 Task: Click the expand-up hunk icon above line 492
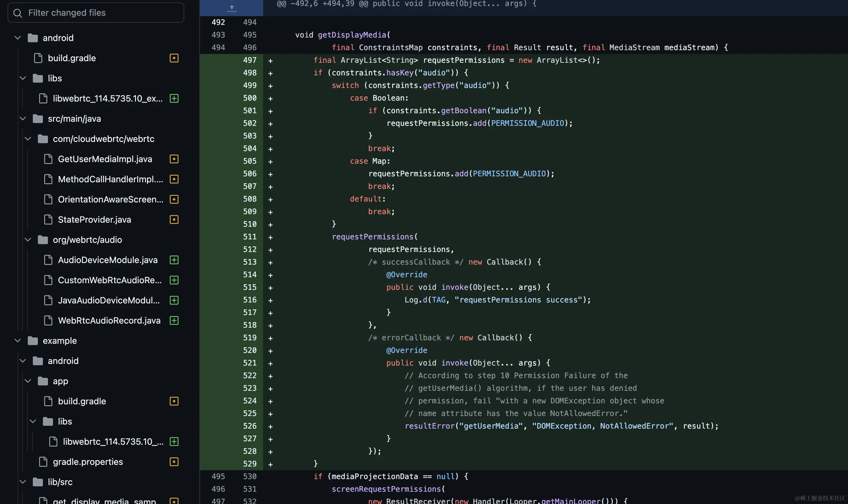tap(232, 9)
